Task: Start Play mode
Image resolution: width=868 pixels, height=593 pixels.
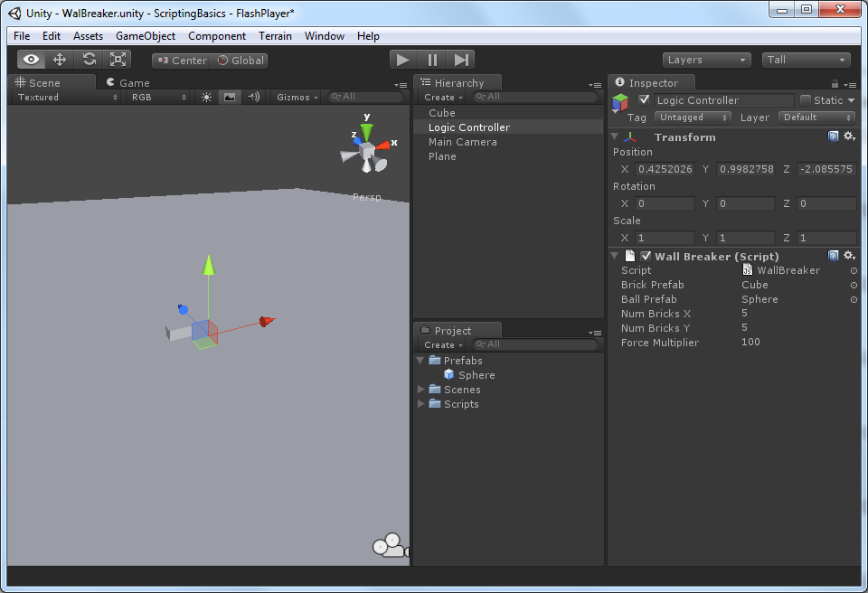Action: click(403, 60)
